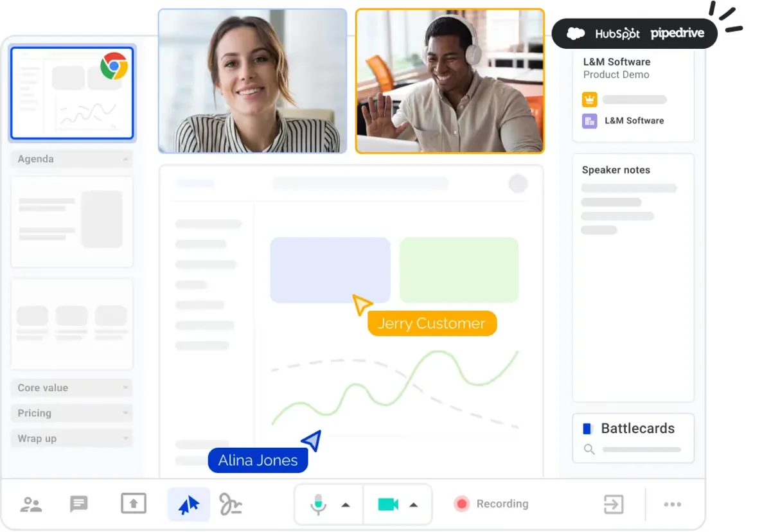771x532 pixels.
Task: Open the participants panel icon
Action: [x=31, y=504]
